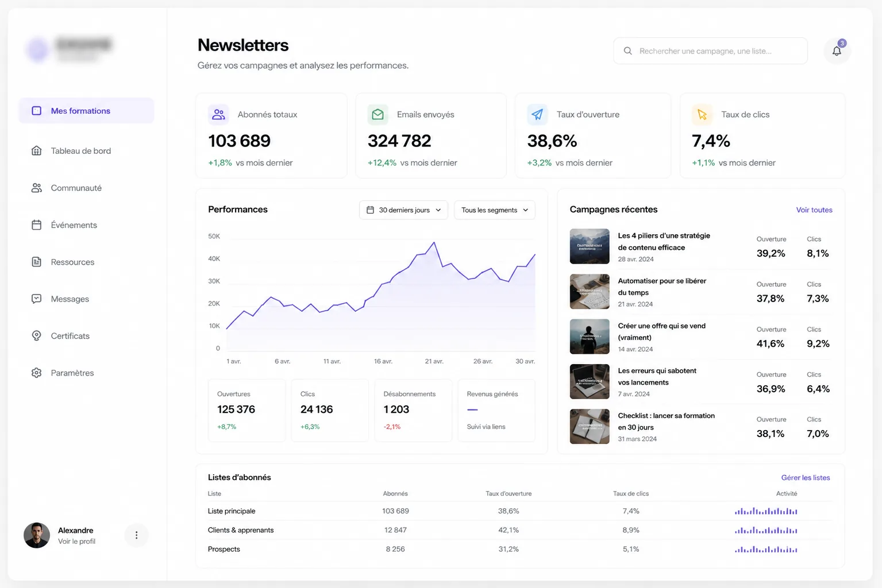The width and height of the screenshot is (882, 588).
Task: Click the people icon beside Communauté
Action: tap(36, 188)
